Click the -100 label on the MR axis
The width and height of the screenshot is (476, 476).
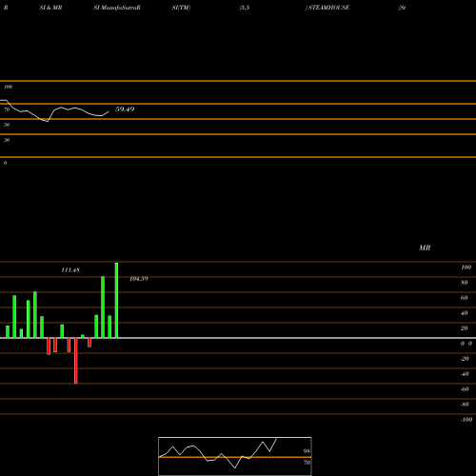click(466, 420)
